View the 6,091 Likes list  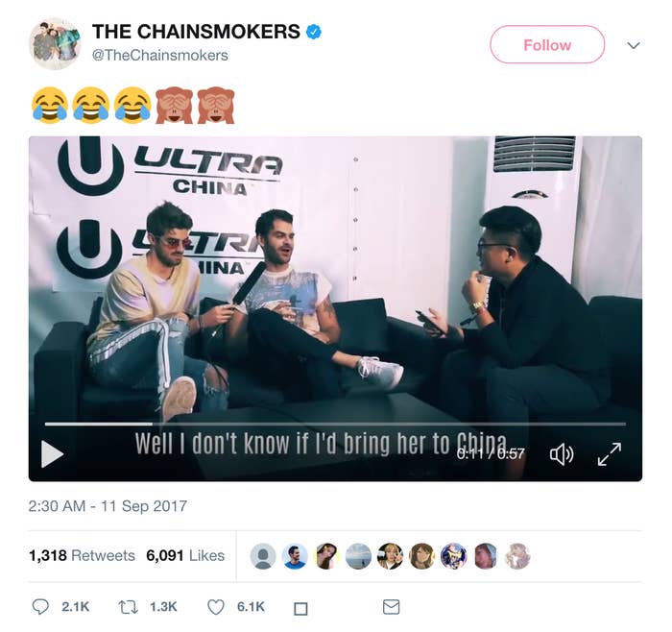185,555
